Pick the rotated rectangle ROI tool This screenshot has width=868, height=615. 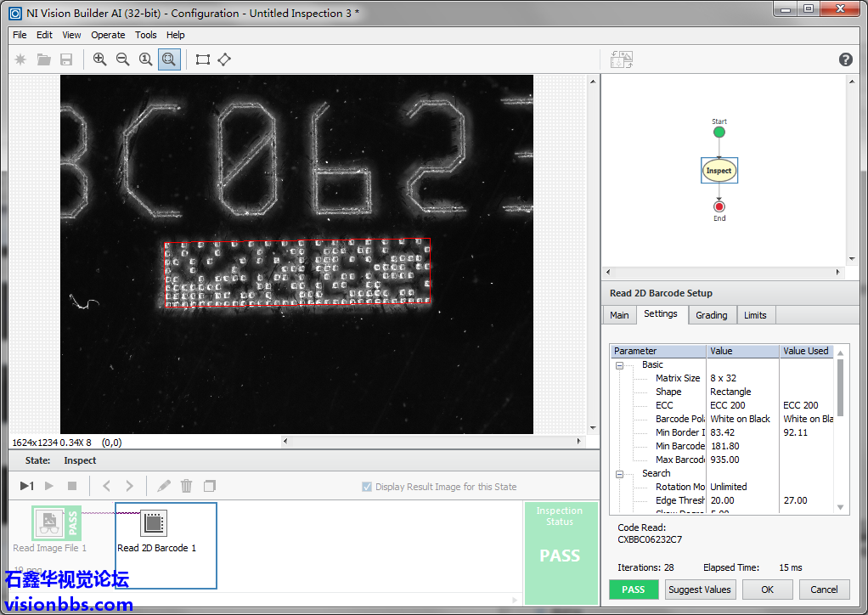[224, 59]
